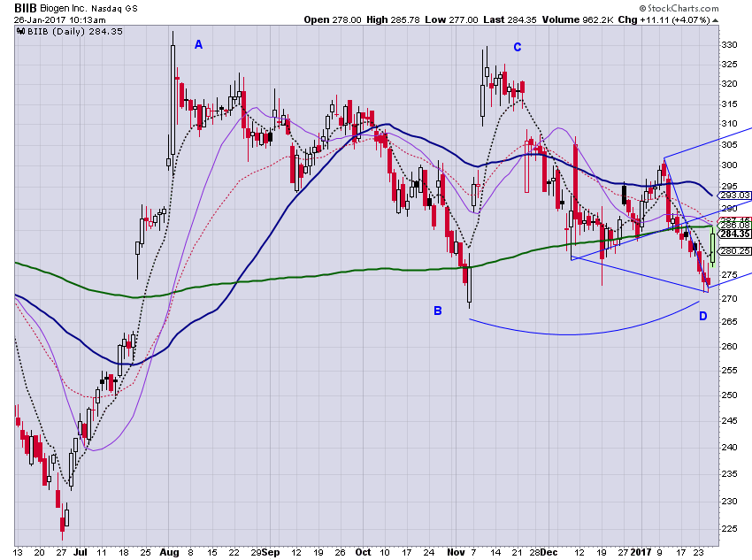Click the Last 284.35 header value
752x560 pixels.
[510, 20]
